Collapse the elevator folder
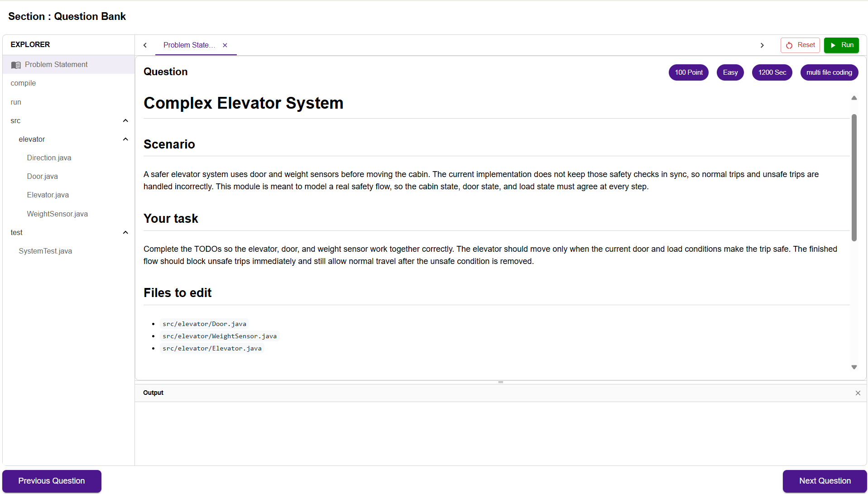The height and width of the screenshot is (494, 868). coord(125,139)
